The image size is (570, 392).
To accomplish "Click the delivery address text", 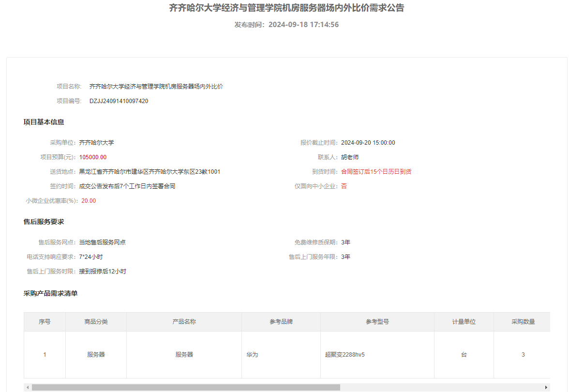I will click(150, 172).
